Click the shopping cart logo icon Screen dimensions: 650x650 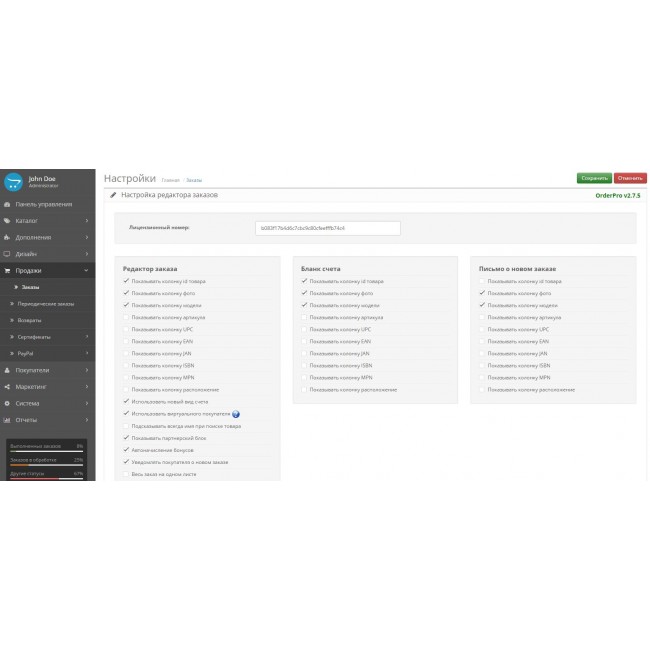tap(14, 181)
